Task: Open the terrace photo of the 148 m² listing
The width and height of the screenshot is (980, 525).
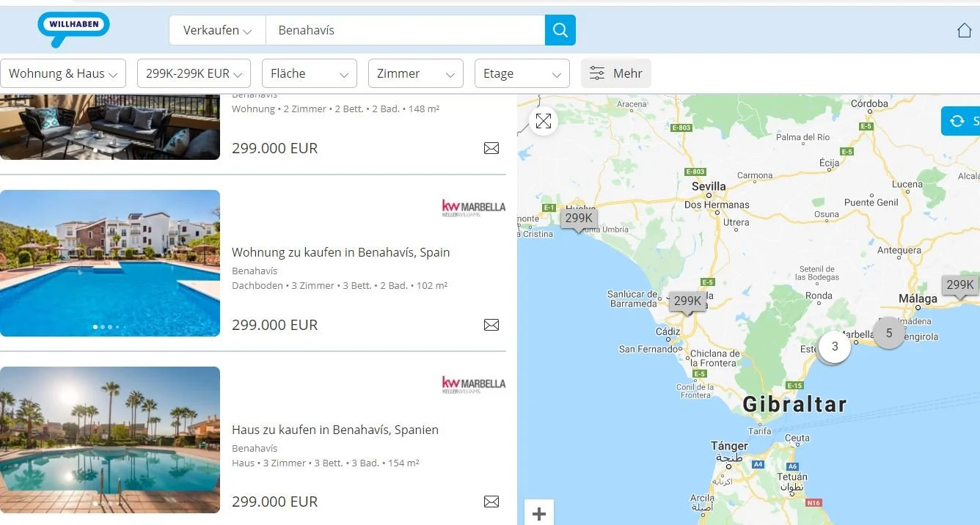Action: (110, 127)
